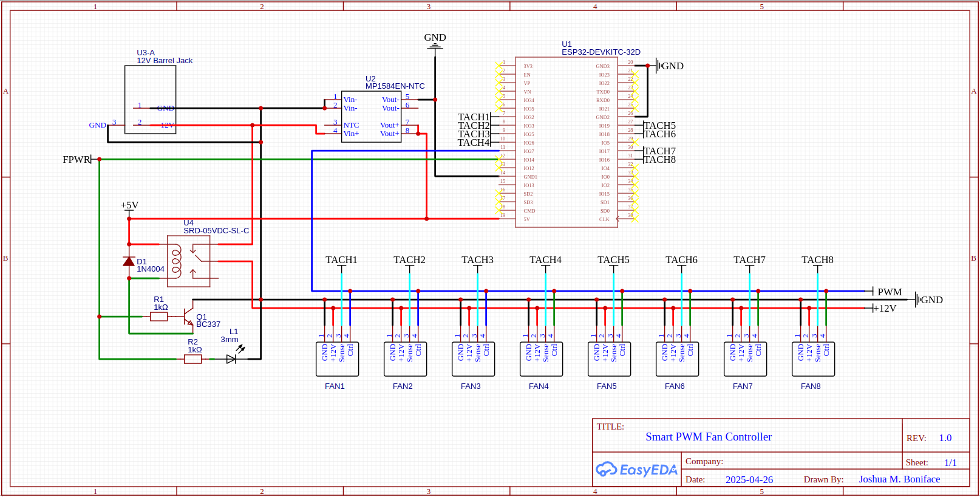
Task: Select the date 2025-04-26 field
Action: [x=749, y=479]
